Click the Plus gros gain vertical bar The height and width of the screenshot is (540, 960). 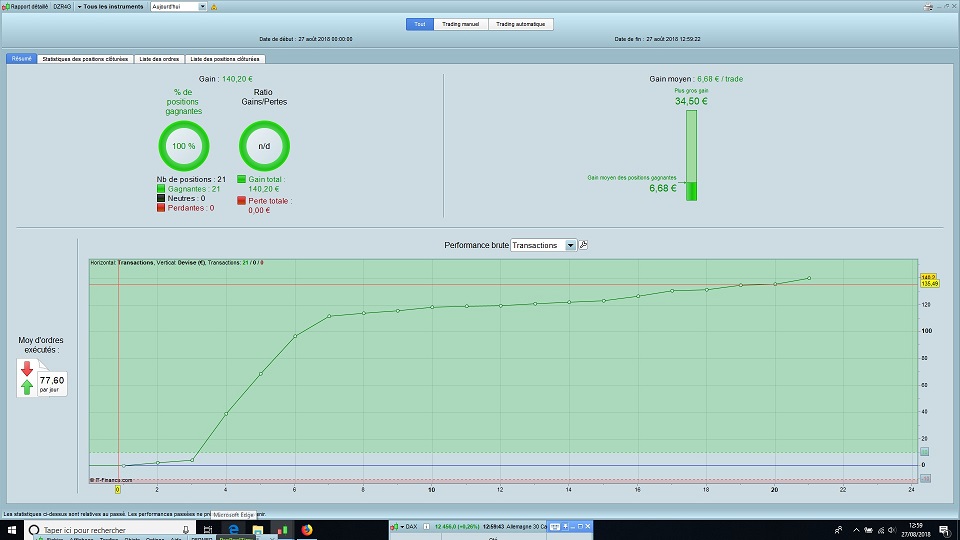[691, 155]
